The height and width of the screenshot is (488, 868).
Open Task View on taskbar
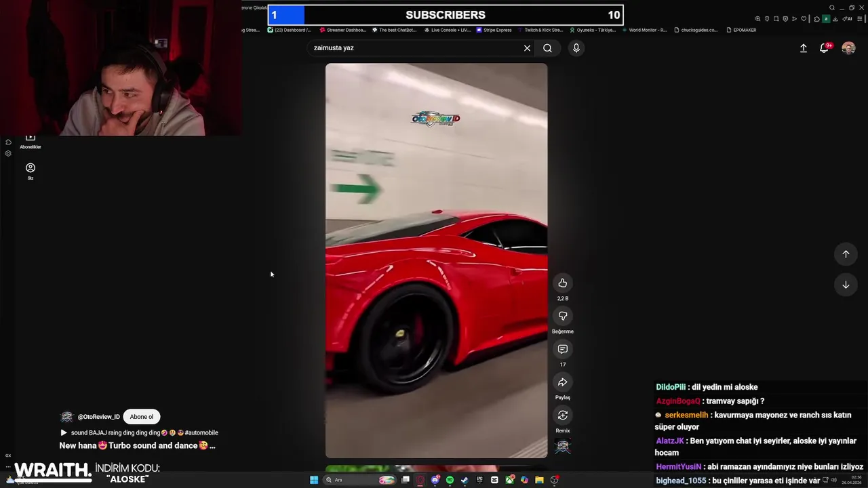[x=405, y=480]
